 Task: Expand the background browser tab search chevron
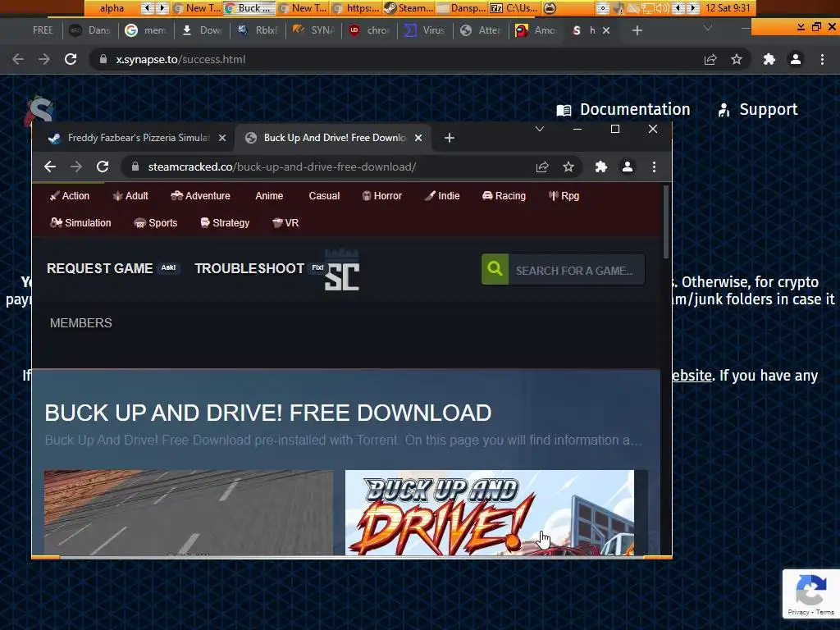pos(708,28)
